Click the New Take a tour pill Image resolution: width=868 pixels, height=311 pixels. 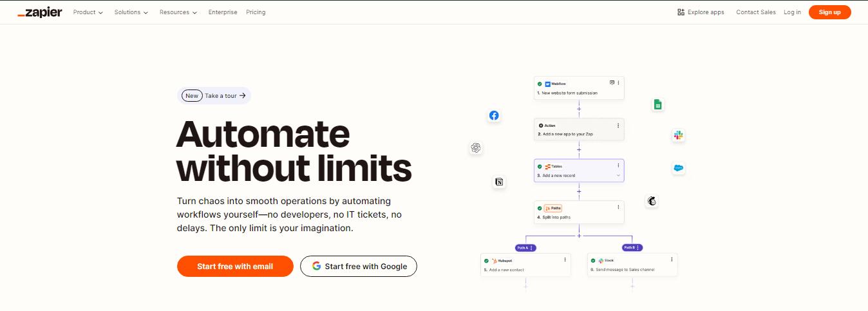pyautogui.click(x=214, y=96)
